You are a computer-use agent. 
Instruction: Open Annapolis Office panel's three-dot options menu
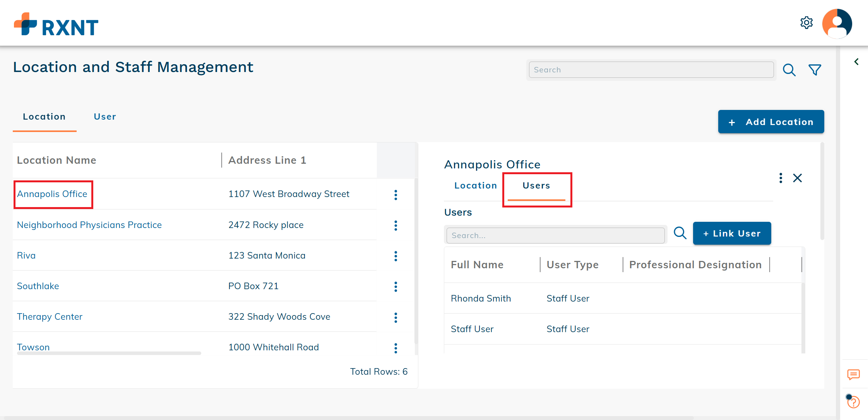click(781, 178)
